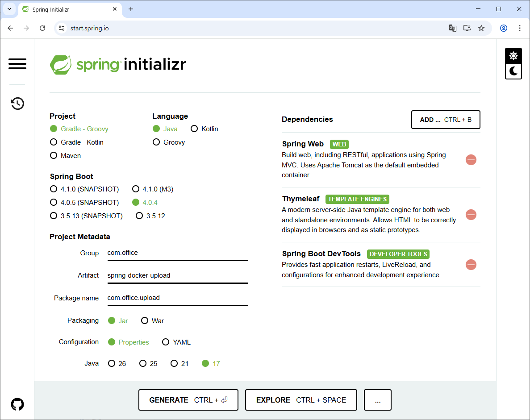Choose Java version 17
Screen dimensions: 530x420
pyautogui.click(x=211, y=363)
